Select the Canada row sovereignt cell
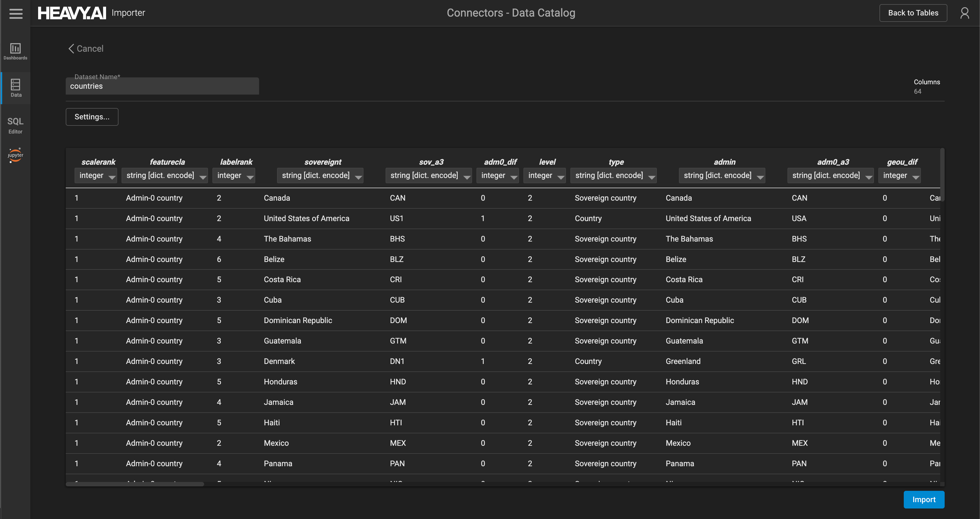This screenshot has height=519, width=980. (277, 198)
